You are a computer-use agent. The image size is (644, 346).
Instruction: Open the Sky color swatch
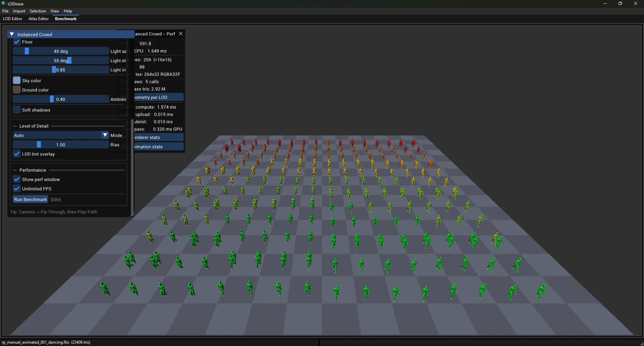[x=17, y=80]
